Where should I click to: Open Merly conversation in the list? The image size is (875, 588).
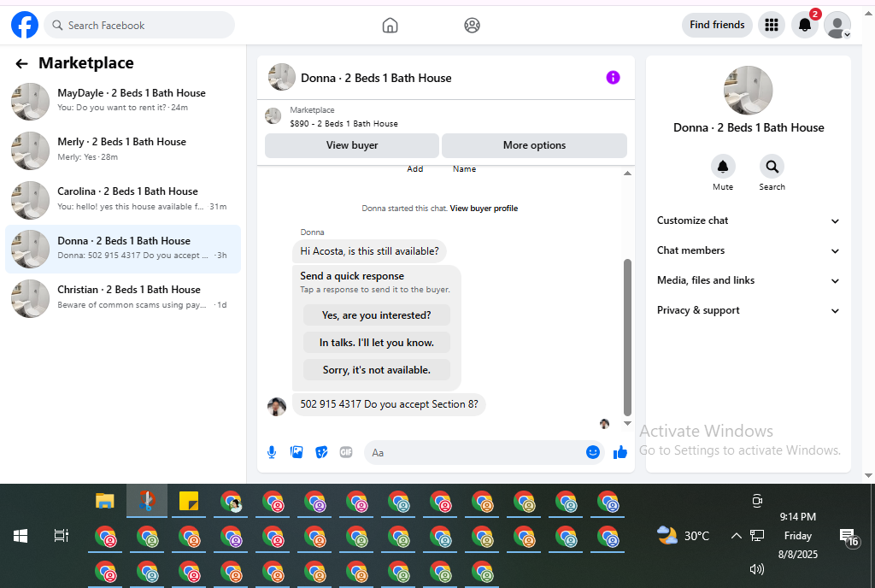pyautogui.click(x=123, y=150)
